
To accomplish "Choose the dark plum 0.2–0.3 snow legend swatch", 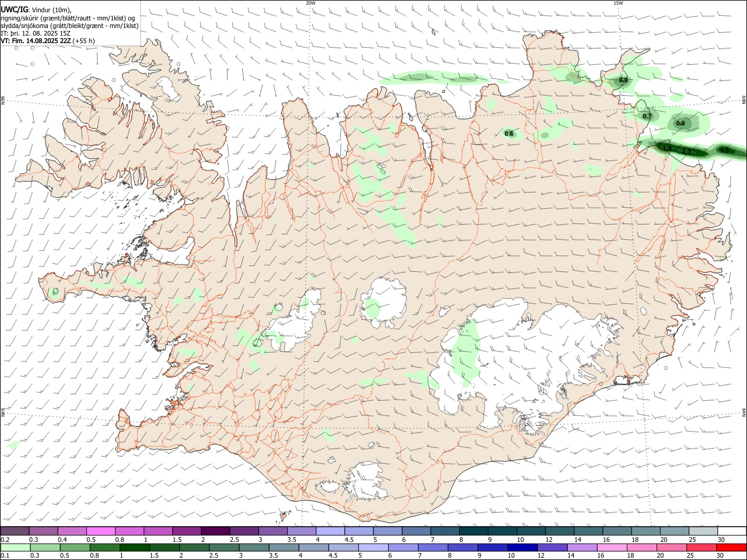I will [x=15, y=531].
